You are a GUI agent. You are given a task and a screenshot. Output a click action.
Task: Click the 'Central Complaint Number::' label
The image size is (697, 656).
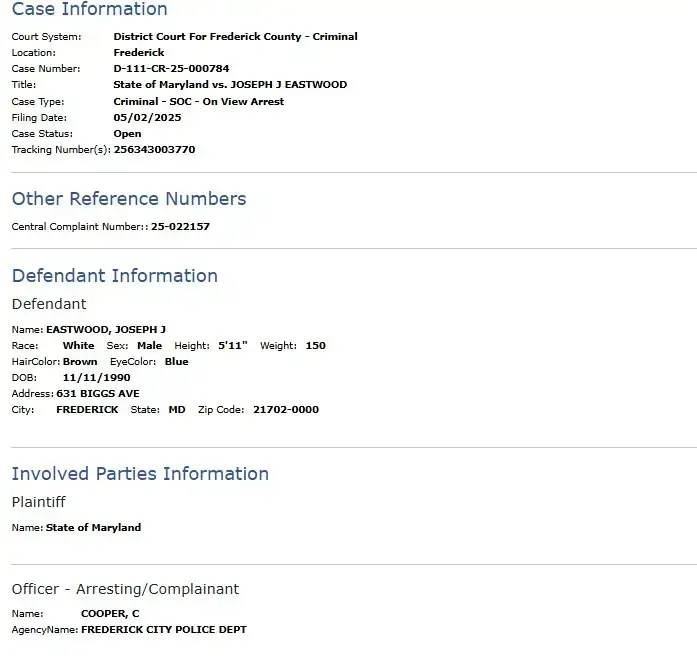[80, 226]
